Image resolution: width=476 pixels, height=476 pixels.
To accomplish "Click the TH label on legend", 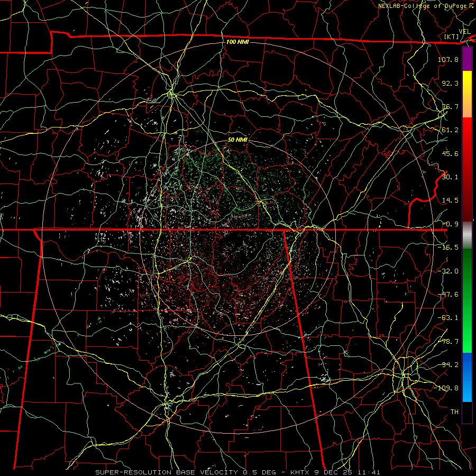I will [x=454, y=412].
